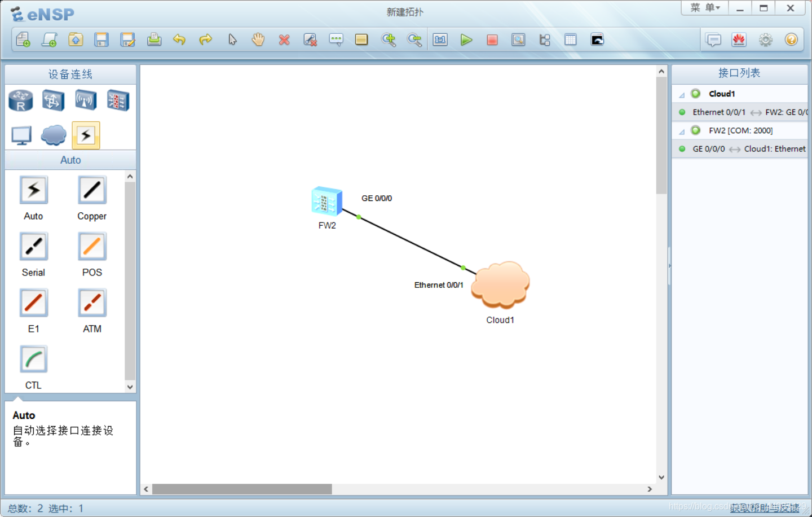This screenshot has width=812, height=517.
Task: Click the red X Delete tool
Action: point(284,40)
